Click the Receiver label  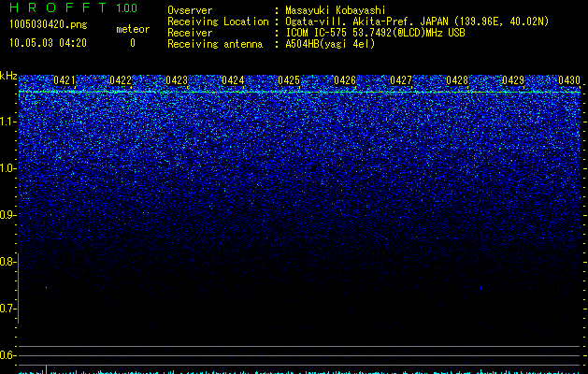(x=190, y=33)
